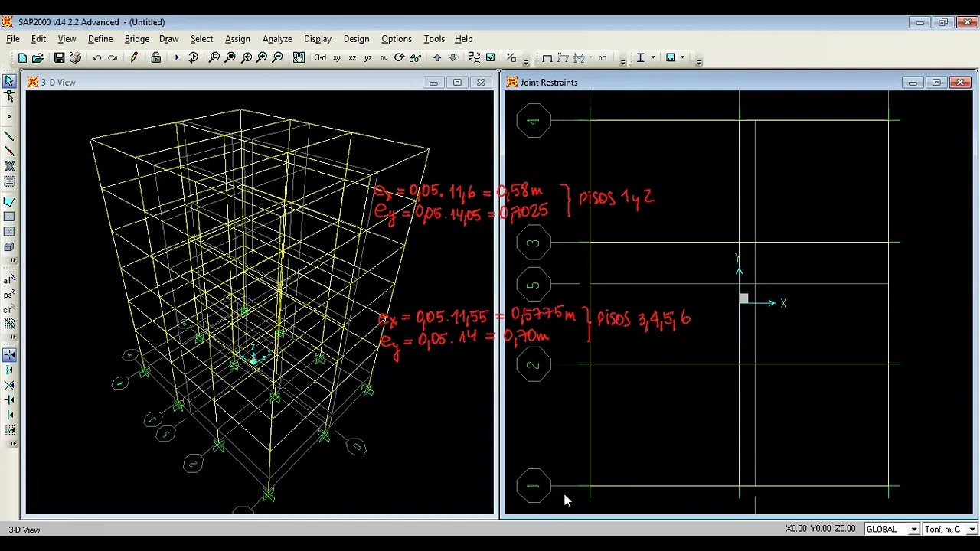Screen dimensions: 980x551
Task: Click the Rotate 3D View icon
Action: [x=399, y=58]
